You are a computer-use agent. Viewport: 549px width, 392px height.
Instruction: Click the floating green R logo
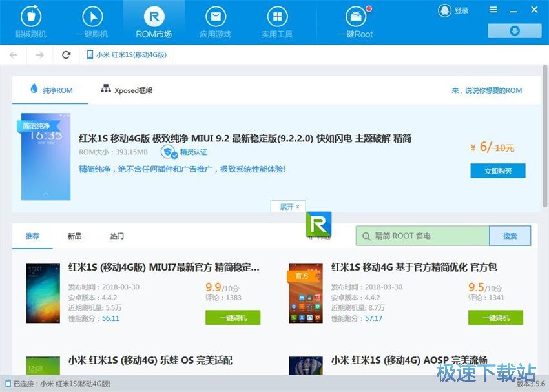pos(318,224)
